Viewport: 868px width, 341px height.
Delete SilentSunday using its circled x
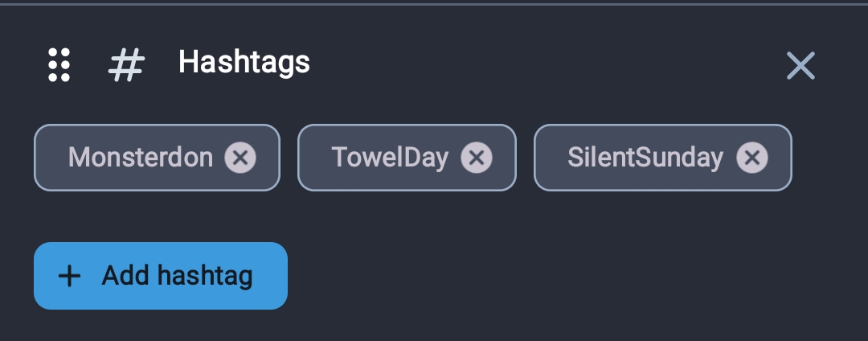(751, 158)
